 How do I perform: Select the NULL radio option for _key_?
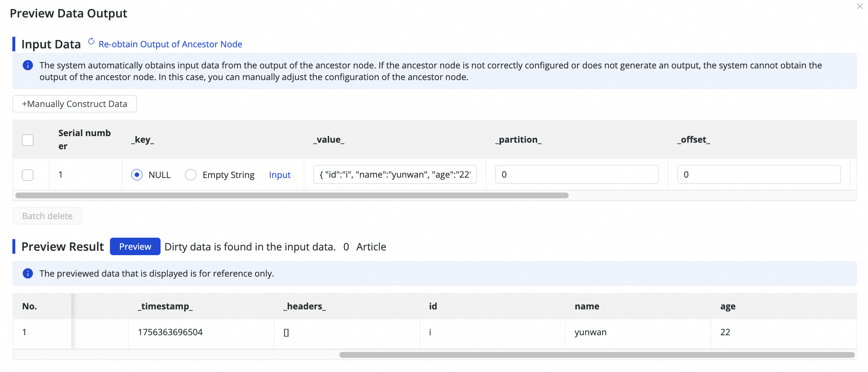[137, 175]
